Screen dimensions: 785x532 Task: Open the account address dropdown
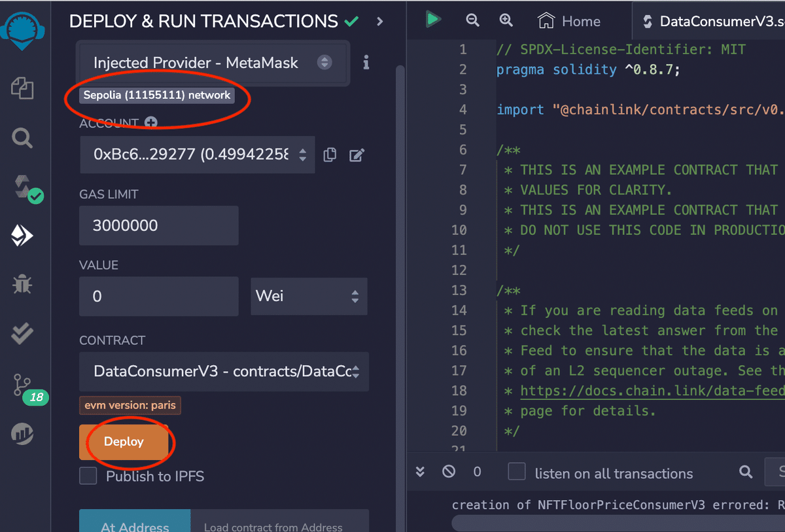click(x=197, y=154)
